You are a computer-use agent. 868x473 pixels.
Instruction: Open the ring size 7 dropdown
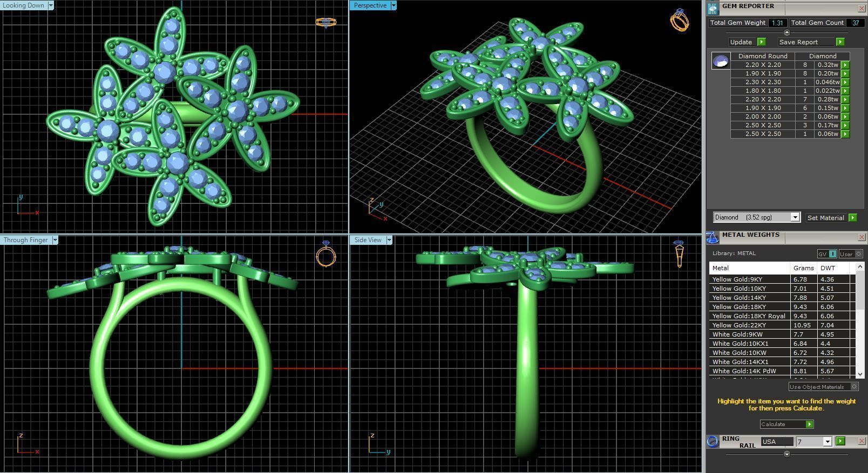tap(827, 442)
